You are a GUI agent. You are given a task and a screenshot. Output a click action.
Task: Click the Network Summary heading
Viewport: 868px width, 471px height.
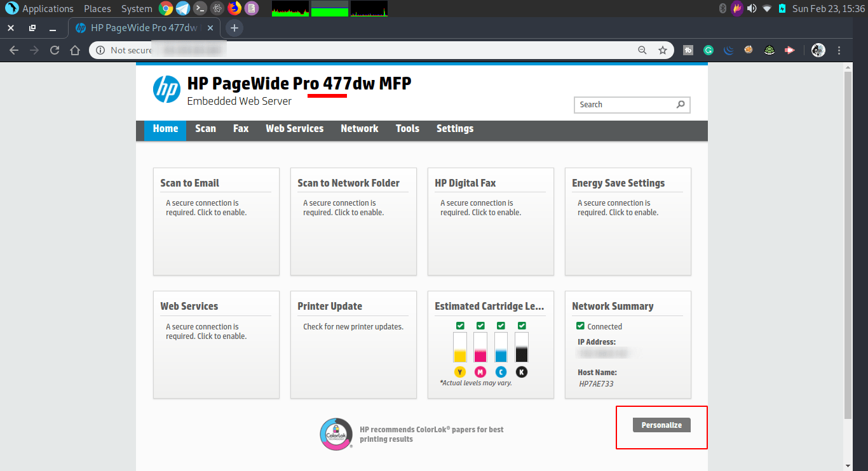coord(613,306)
